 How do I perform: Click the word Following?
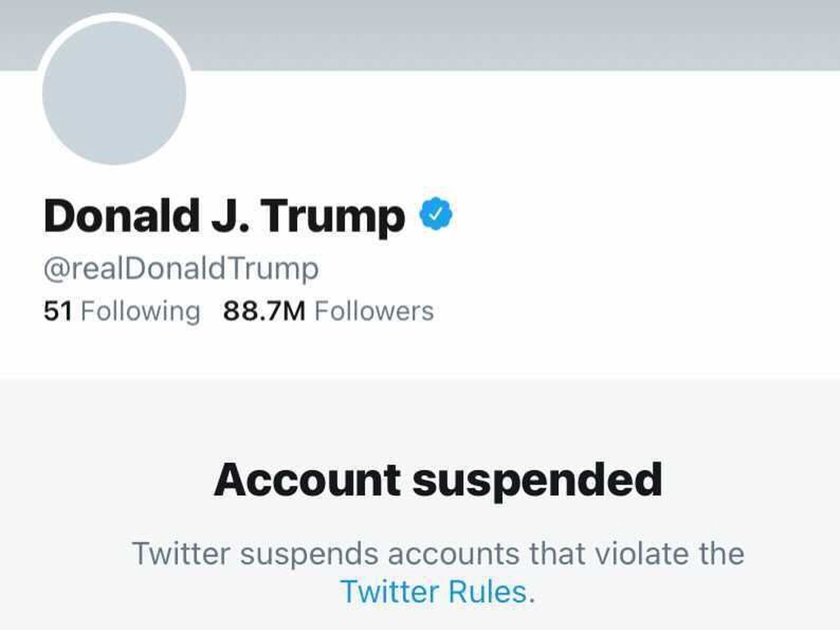coord(141,312)
